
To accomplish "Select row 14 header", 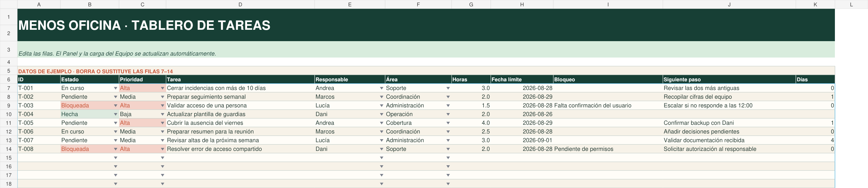I will pyautogui.click(x=9, y=149).
